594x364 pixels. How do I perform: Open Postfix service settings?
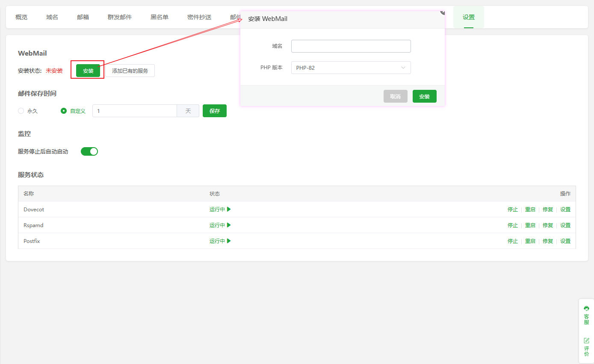click(x=565, y=241)
